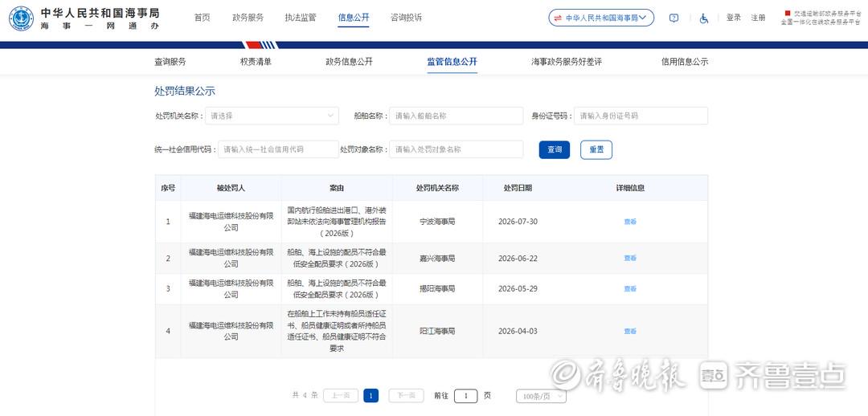Open the 咨询投诉 navigation item
Image resolution: width=868 pixels, height=416 pixels.
406,18
